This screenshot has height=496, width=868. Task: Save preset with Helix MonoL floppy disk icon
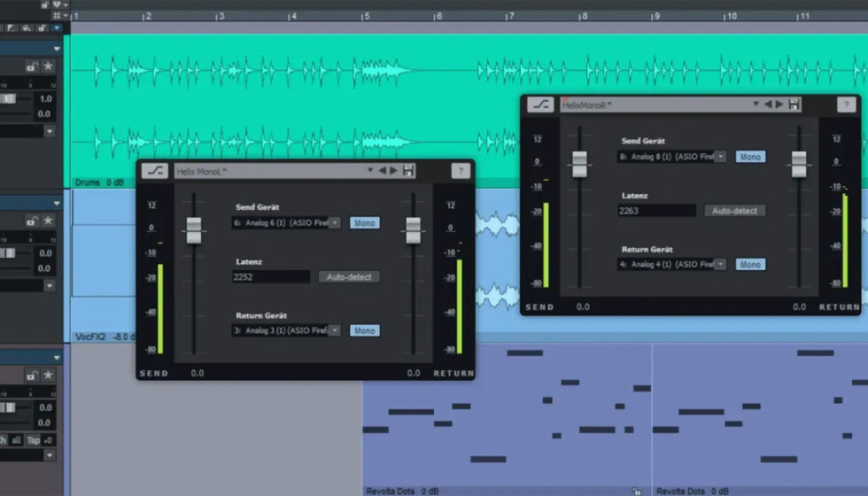click(x=407, y=171)
